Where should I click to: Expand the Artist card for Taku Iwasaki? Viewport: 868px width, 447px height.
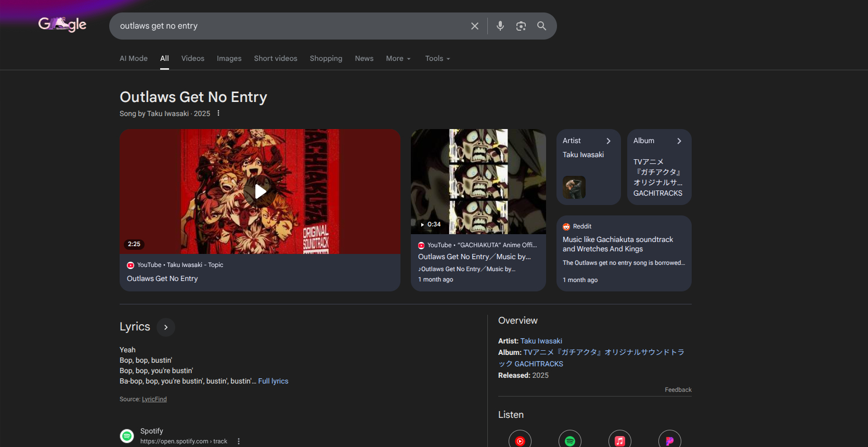608,141
